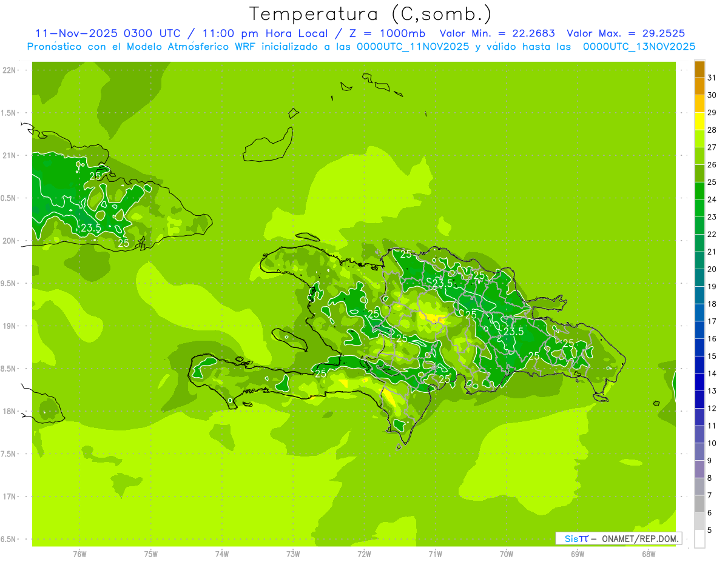Select the 0000UTC_11NOV2025 initialization time
The height and width of the screenshot is (562, 728).
(413, 46)
